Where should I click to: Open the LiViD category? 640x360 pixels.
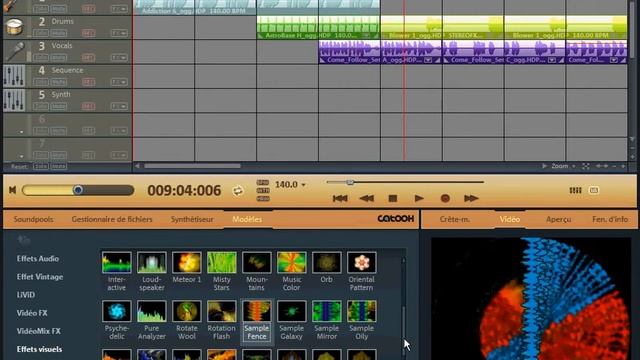point(26,295)
